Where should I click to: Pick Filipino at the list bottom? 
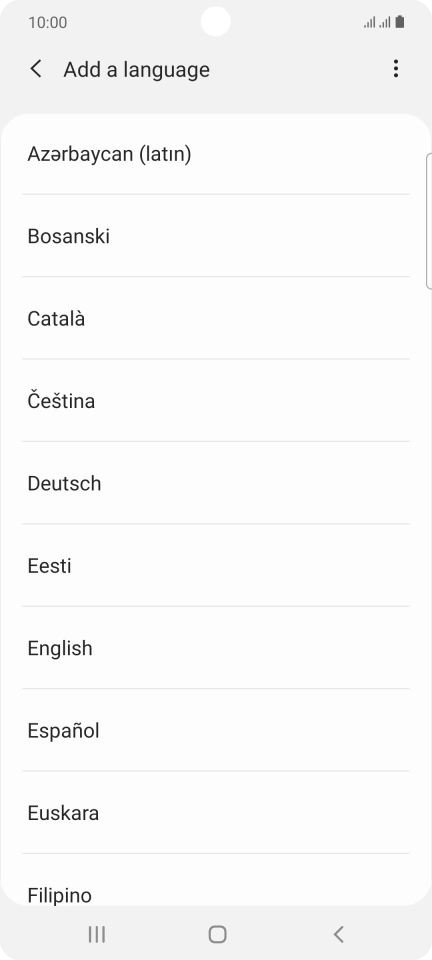click(x=216, y=880)
